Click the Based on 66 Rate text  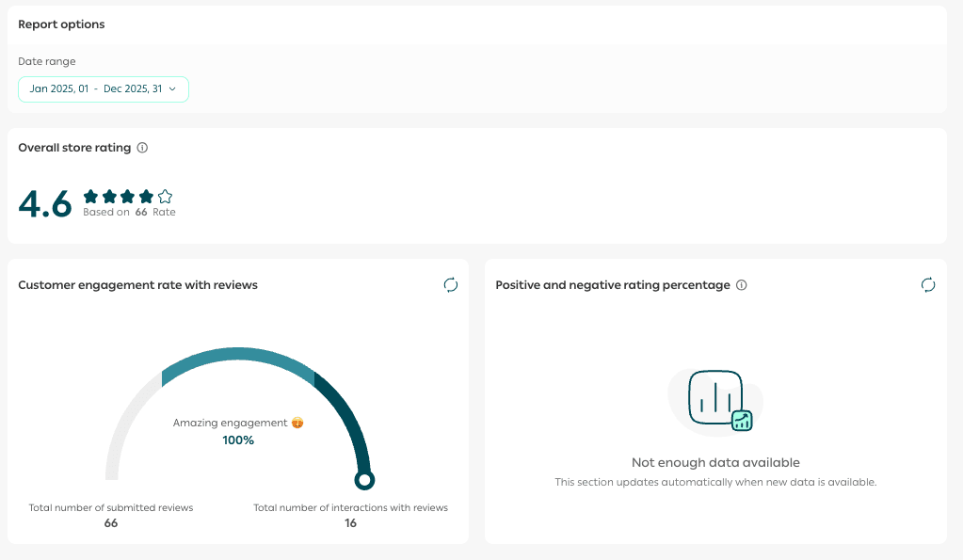(x=129, y=213)
